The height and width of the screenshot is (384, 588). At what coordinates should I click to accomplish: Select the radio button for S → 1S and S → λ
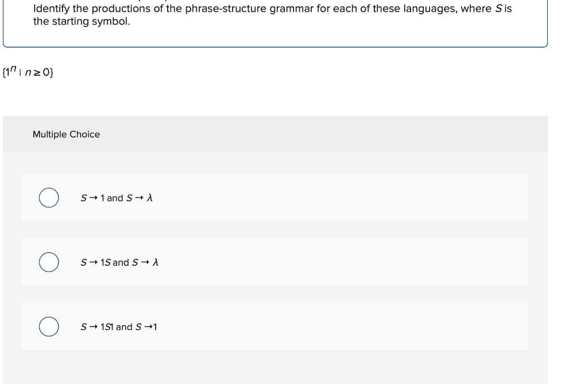click(48, 262)
